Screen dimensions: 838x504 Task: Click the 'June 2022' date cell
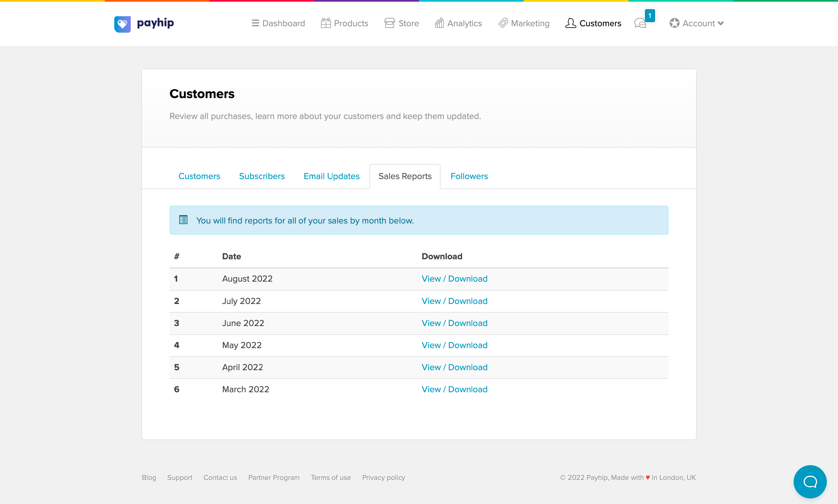[243, 323]
